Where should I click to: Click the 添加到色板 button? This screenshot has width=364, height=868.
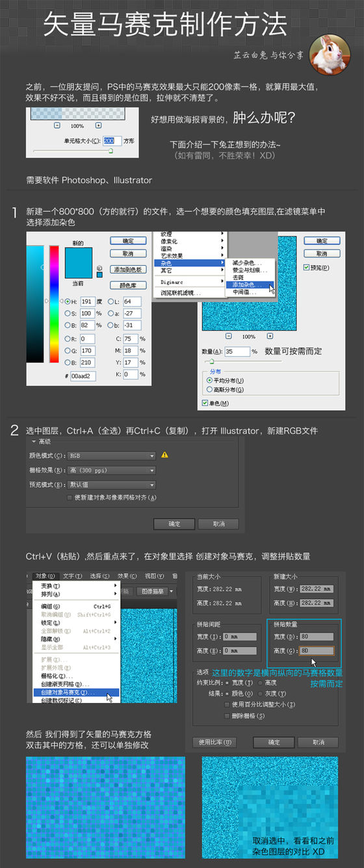click(128, 269)
